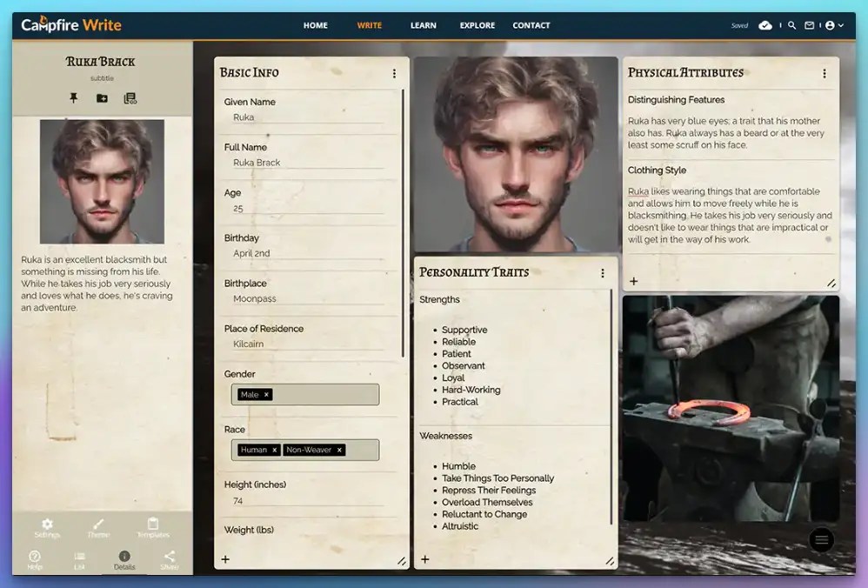Open the Race tag selector box
Image resolution: width=868 pixels, height=588 pixels.
305,451
